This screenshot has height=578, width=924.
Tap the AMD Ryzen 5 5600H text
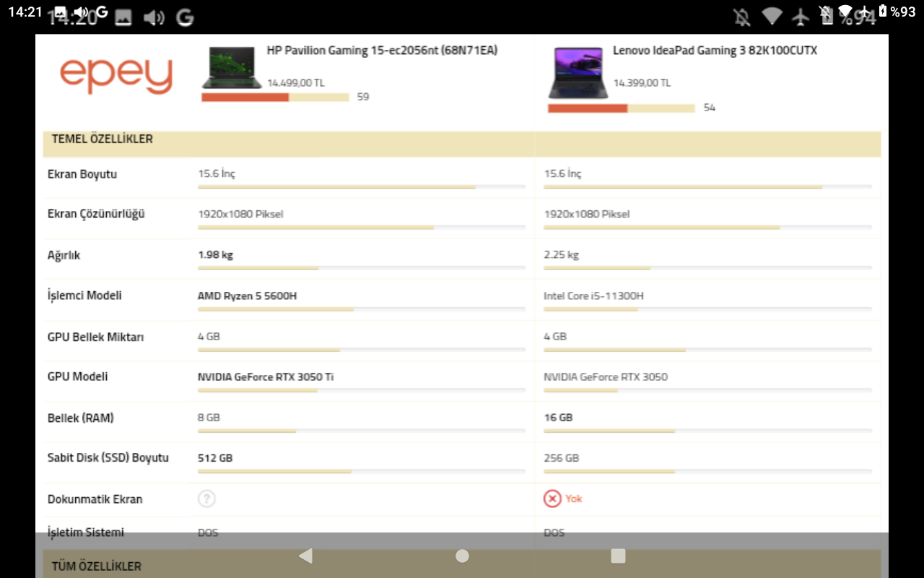click(x=247, y=296)
